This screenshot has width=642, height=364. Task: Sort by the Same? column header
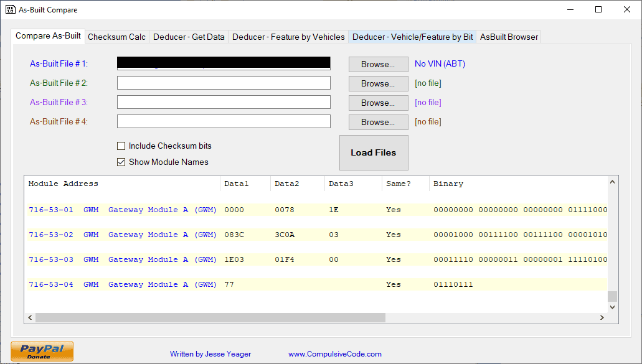[x=405, y=184]
